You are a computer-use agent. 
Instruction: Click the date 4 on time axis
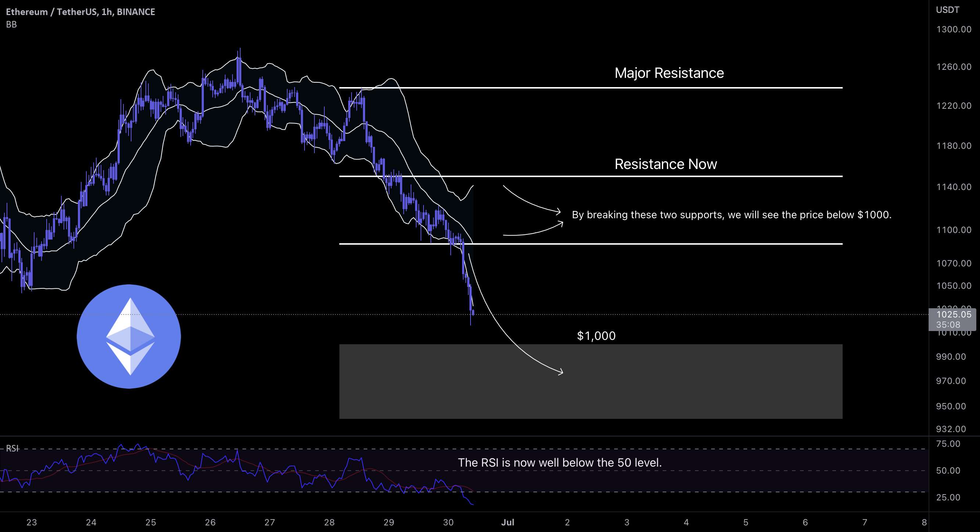click(x=686, y=522)
